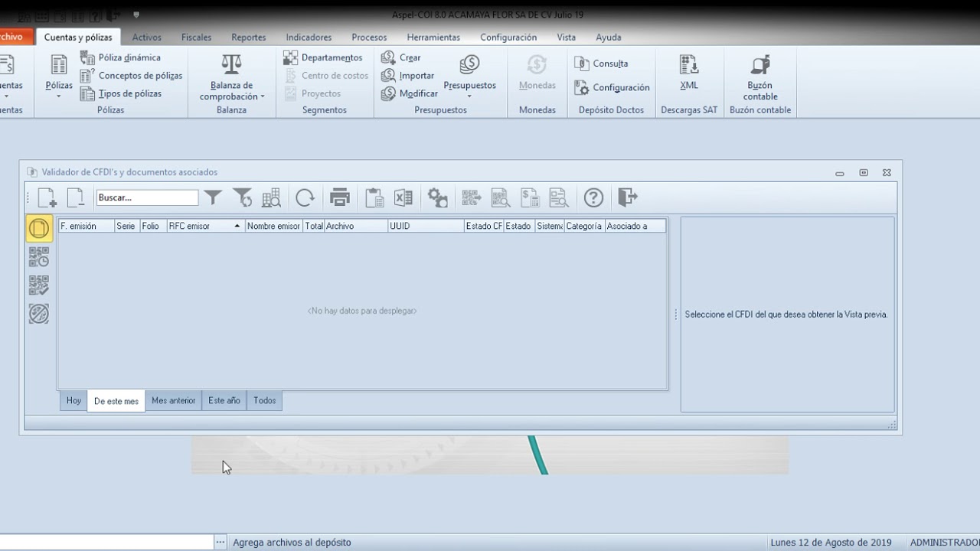The image size is (980, 551).
Task: Open XML Descargas SAT
Action: (x=689, y=73)
